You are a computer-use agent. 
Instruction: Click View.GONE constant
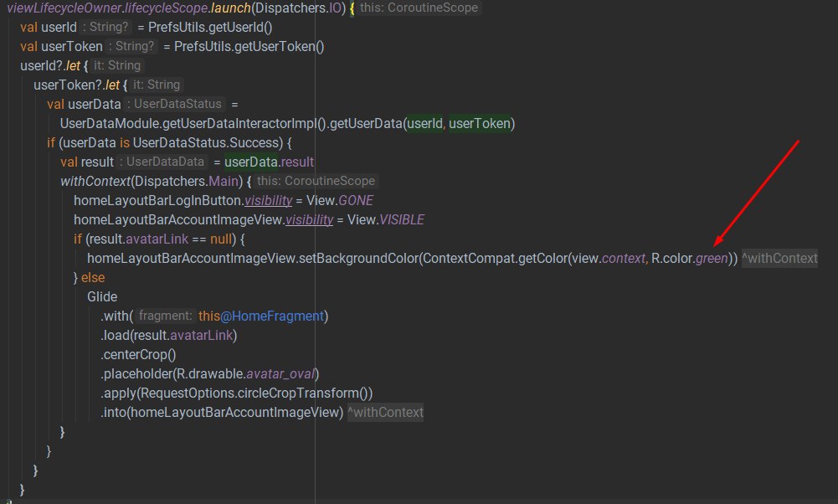(340, 200)
